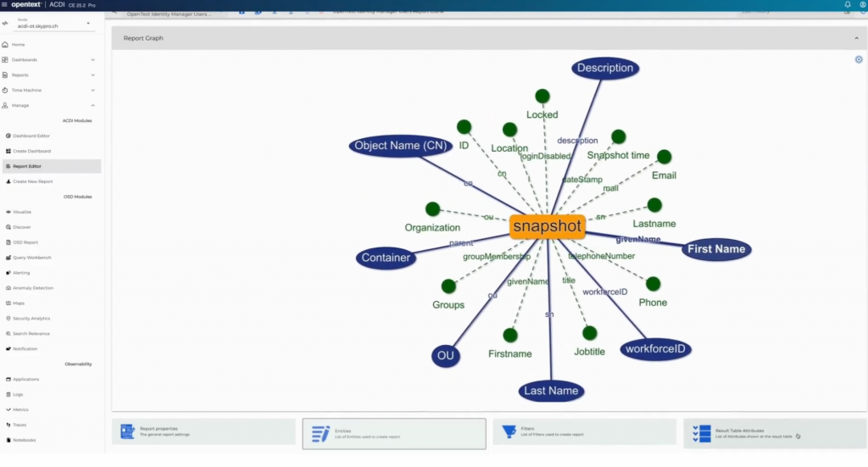Viewport: 868px width, 467px height.
Task: Select the orange snapshot node
Action: pos(547,226)
